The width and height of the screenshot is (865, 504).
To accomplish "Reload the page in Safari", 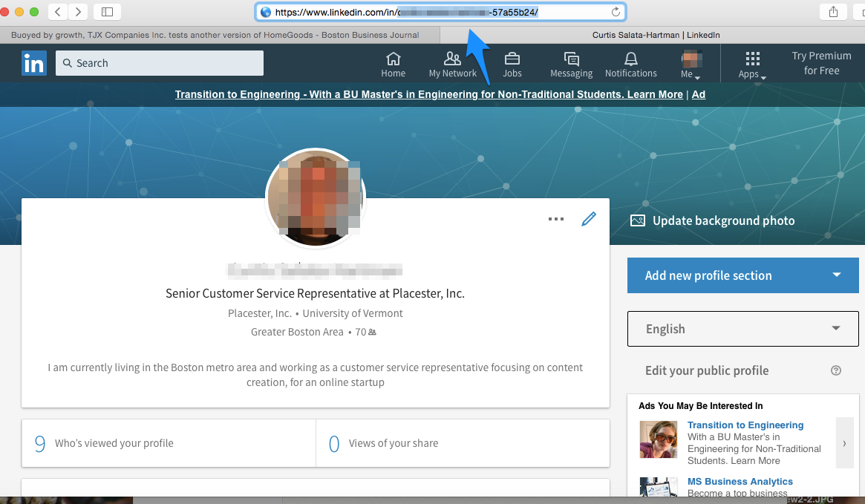I will click(616, 12).
